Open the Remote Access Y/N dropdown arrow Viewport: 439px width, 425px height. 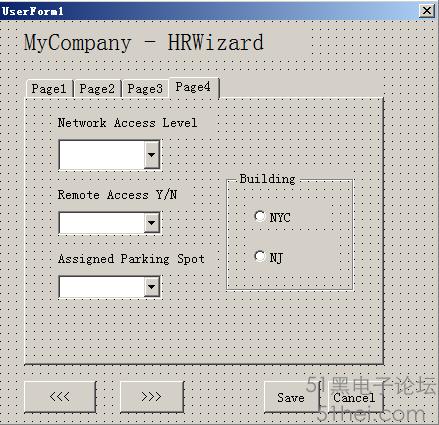(x=152, y=223)
